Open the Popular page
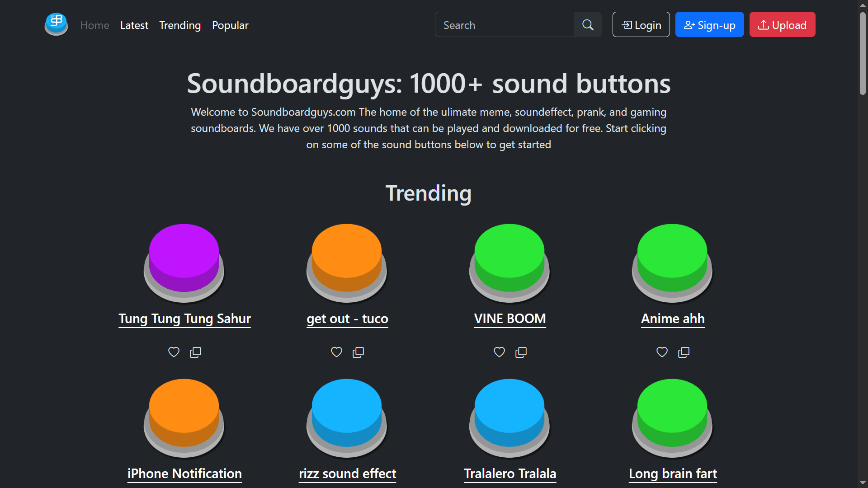868x488 pixels. click(230, 25)
